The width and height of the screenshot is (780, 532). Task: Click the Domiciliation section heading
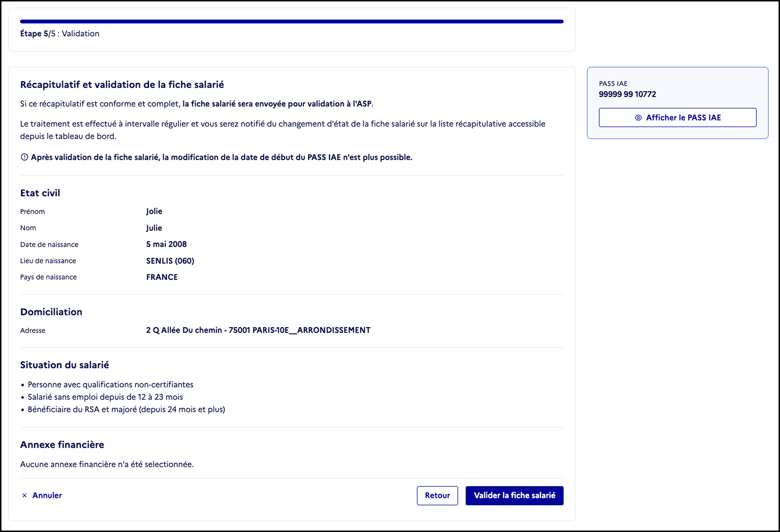coord(51,312)
